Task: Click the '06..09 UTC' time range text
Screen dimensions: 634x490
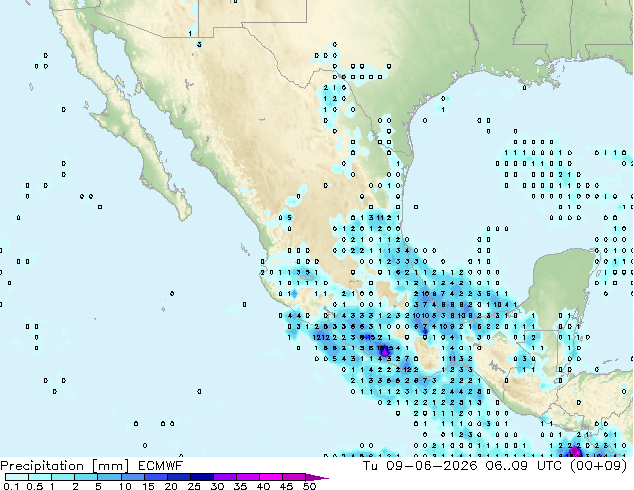Action: click(x=524, y=466)
